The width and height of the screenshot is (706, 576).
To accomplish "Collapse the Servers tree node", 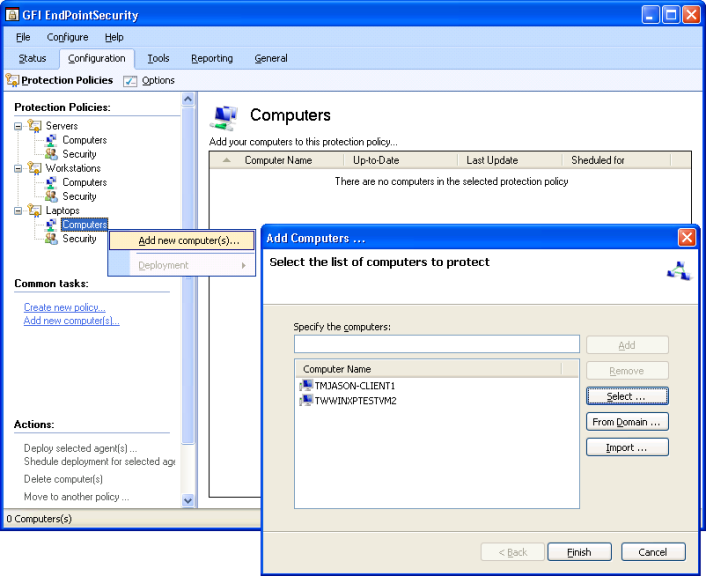I will pos(18,126).
